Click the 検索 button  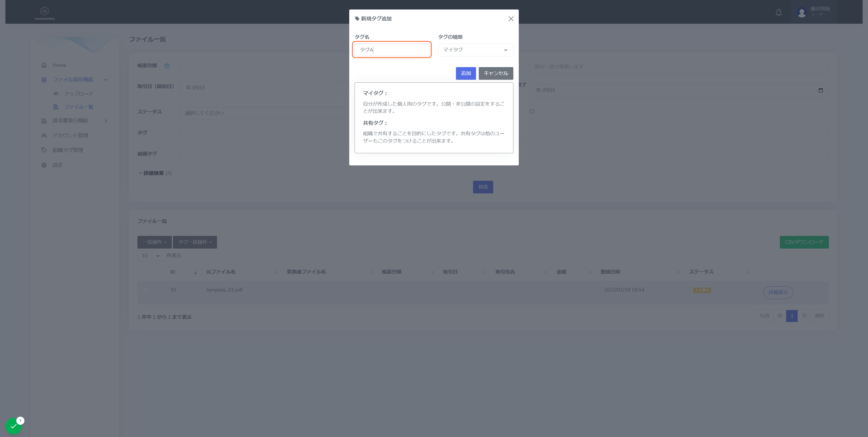483,187
